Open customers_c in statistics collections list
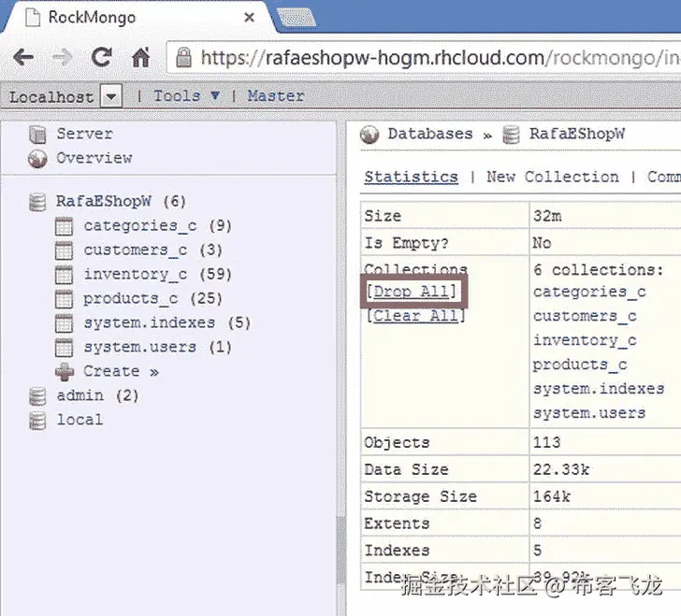This screenshot has height=616, width=681. 585,317
